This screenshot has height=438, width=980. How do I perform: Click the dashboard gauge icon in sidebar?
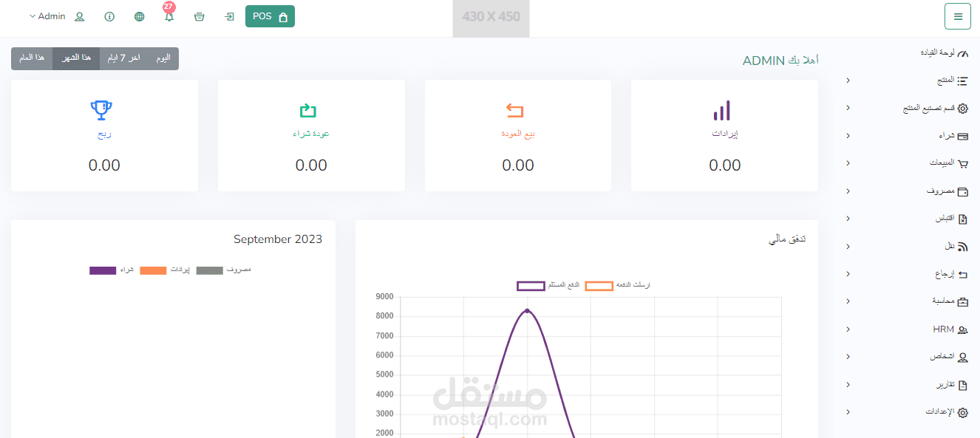point(962,52)
